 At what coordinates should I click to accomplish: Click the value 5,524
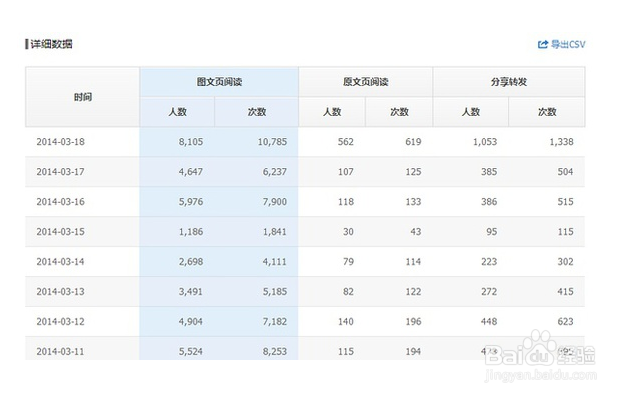click(191, 351)
